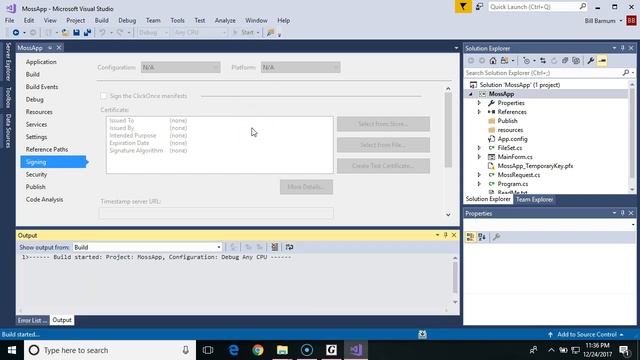Click the Redo toolbar icon

120,32
